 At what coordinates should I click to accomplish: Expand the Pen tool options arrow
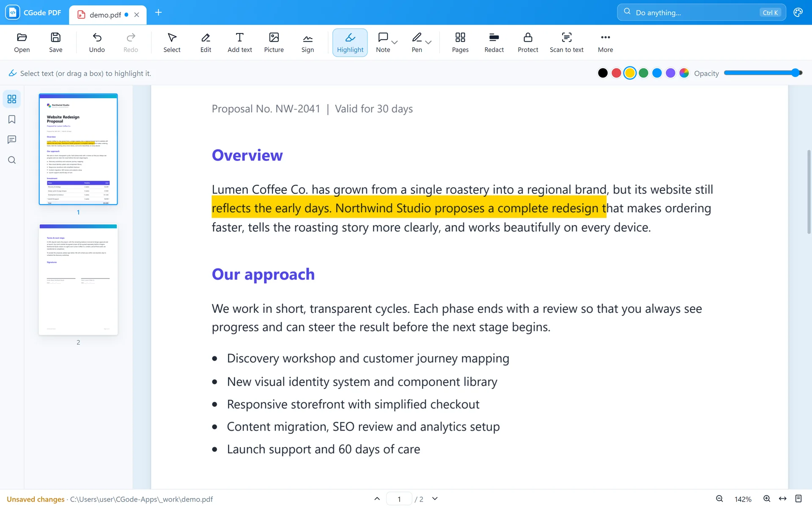point(428,42)
